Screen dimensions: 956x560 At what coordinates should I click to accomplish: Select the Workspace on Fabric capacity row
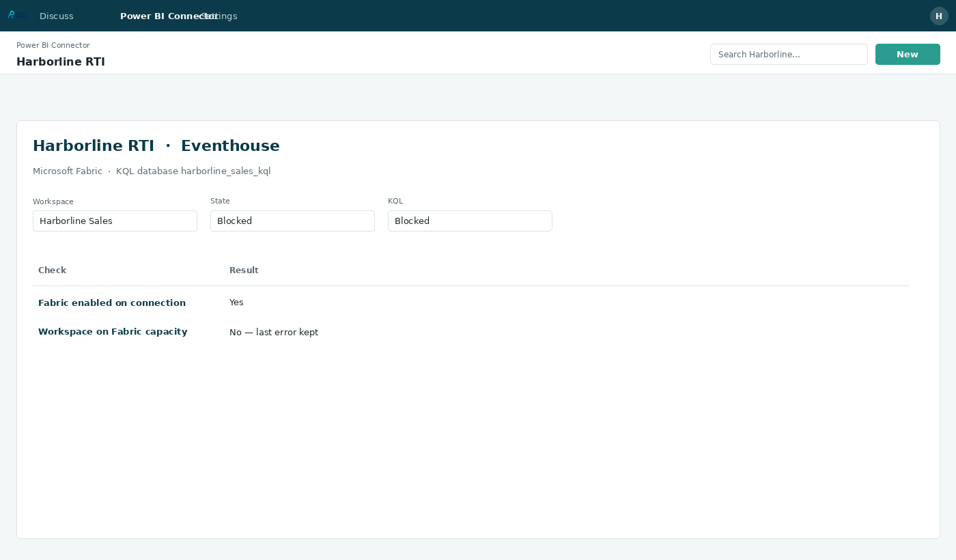[x=470, y=332]
